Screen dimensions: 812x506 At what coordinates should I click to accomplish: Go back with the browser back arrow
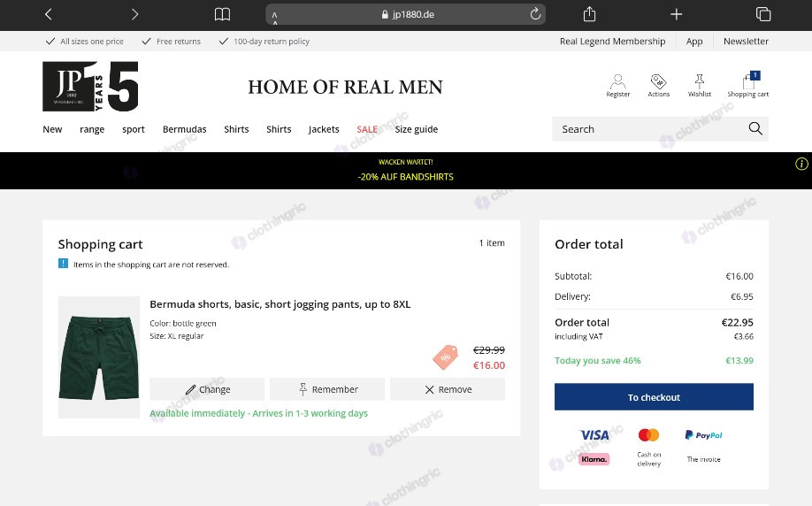tap(48, 14)
